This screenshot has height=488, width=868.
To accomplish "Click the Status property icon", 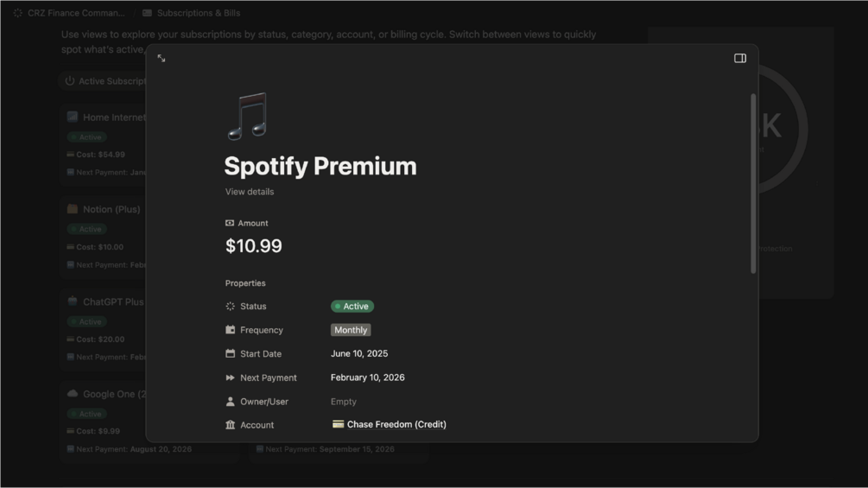I will click(x=231, y=307).
